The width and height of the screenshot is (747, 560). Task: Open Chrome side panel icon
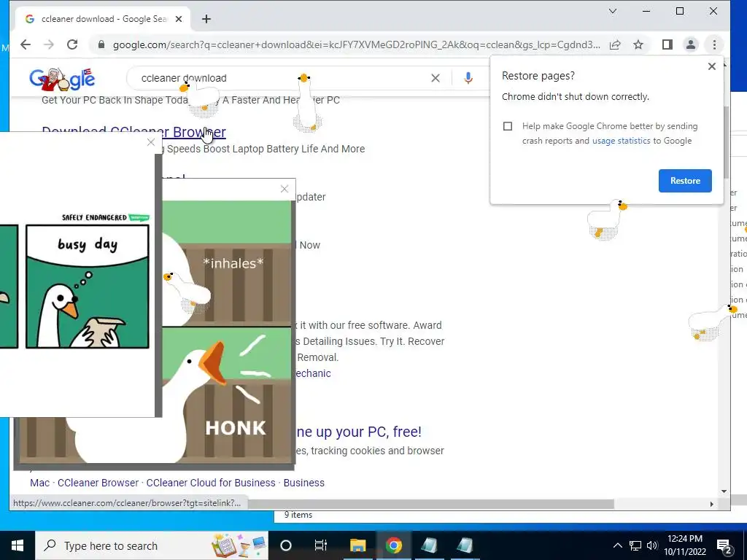[x=667, y=44]
